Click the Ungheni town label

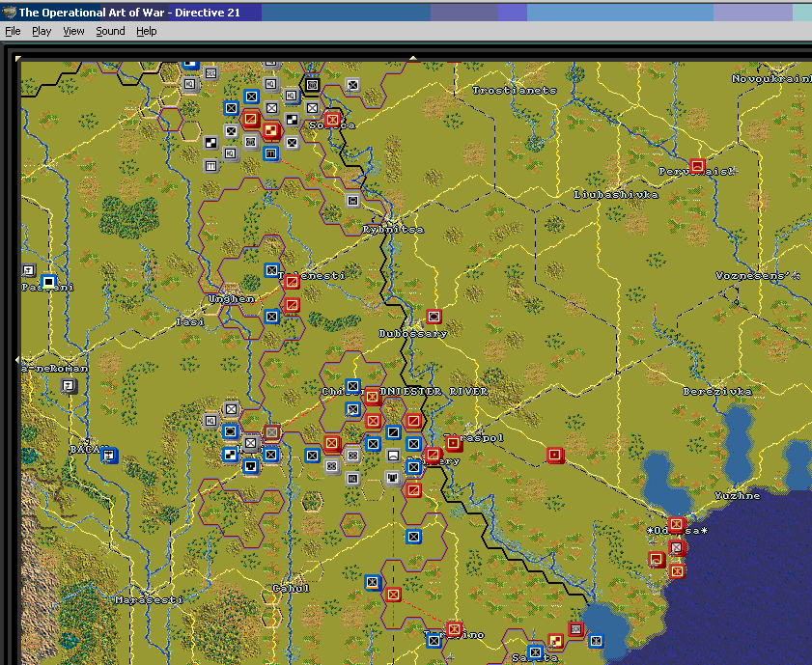[231, 299]
